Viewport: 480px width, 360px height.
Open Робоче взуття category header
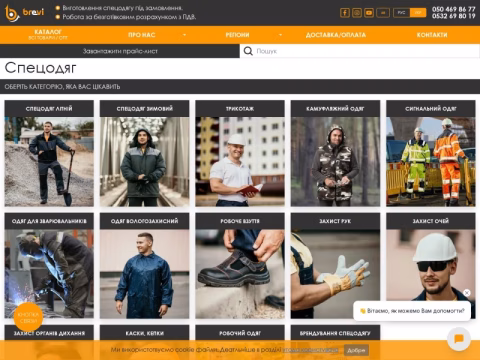[240, 221]
